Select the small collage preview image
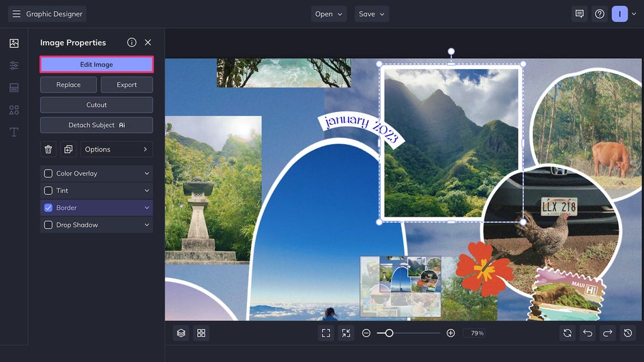Image resolution: width=644 pixels, height=362 pixels. tap(400, 287)
